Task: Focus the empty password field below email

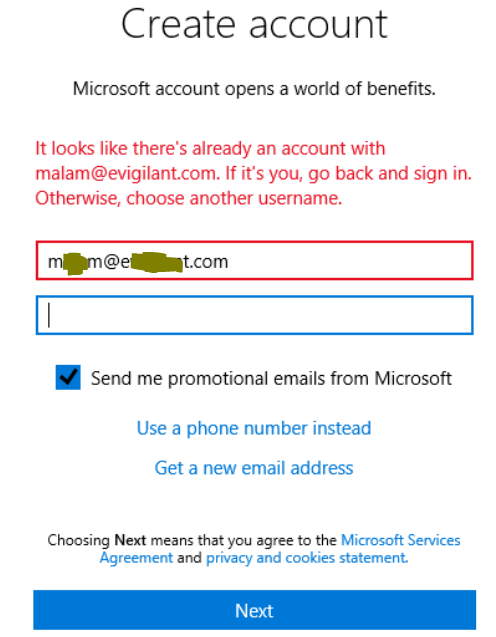Action: (x=255, y=315)
